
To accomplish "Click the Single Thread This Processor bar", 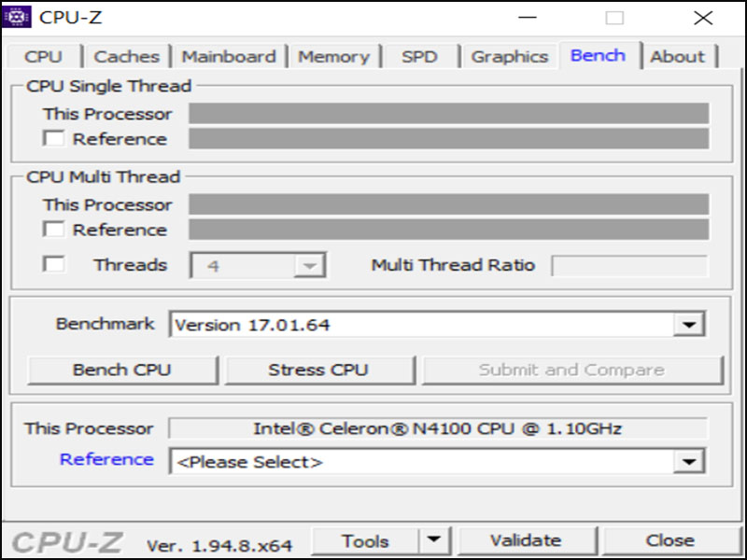I will point(449,113).
